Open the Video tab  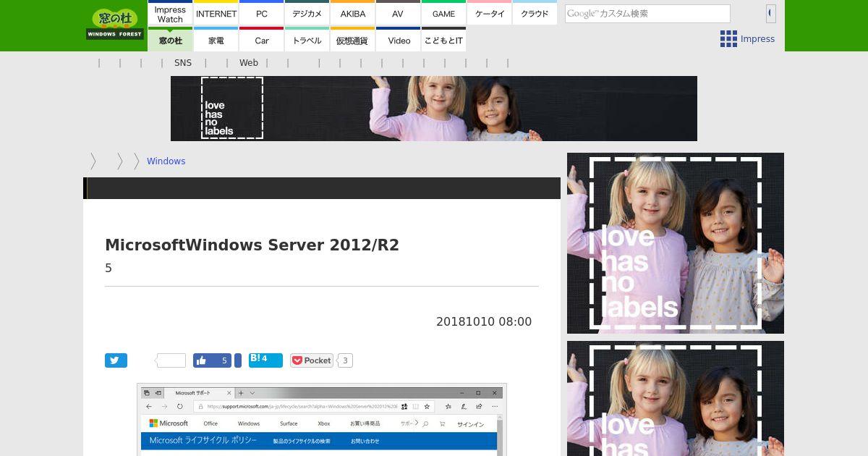[x=399, y=41]
